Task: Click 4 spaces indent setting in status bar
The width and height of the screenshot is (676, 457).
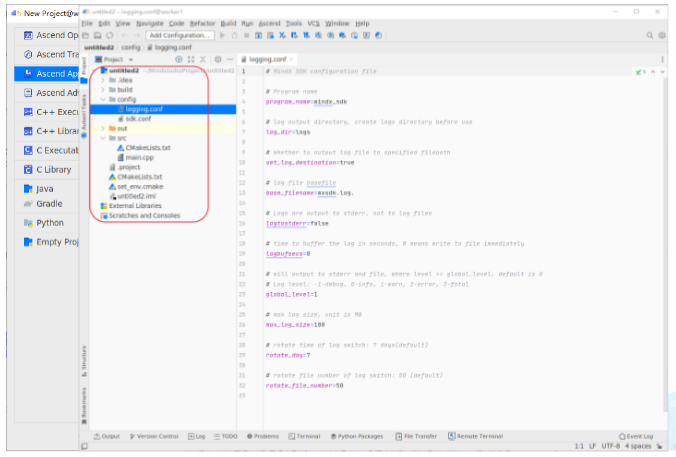Action: tap(638, 446)
